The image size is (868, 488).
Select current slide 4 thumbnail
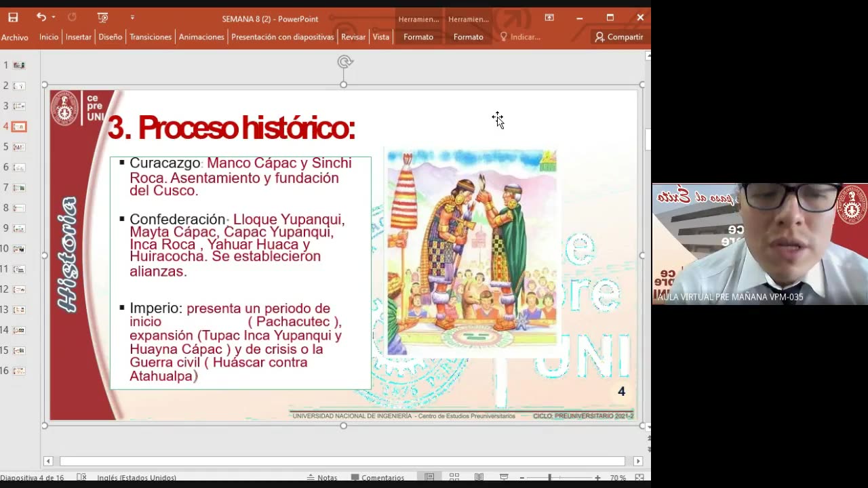19,126
